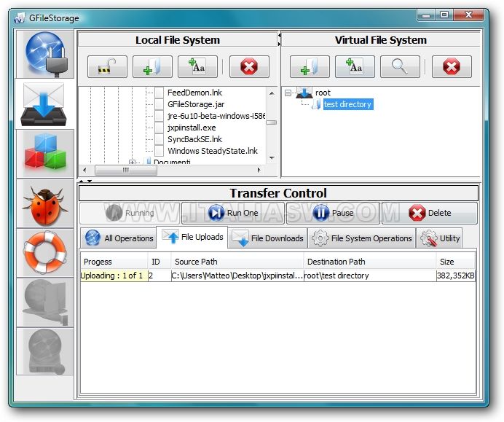Click local tree horizontal scroll left arrow
The height and width of the screenshot is (422, 504).
click(x=85, y=170)
